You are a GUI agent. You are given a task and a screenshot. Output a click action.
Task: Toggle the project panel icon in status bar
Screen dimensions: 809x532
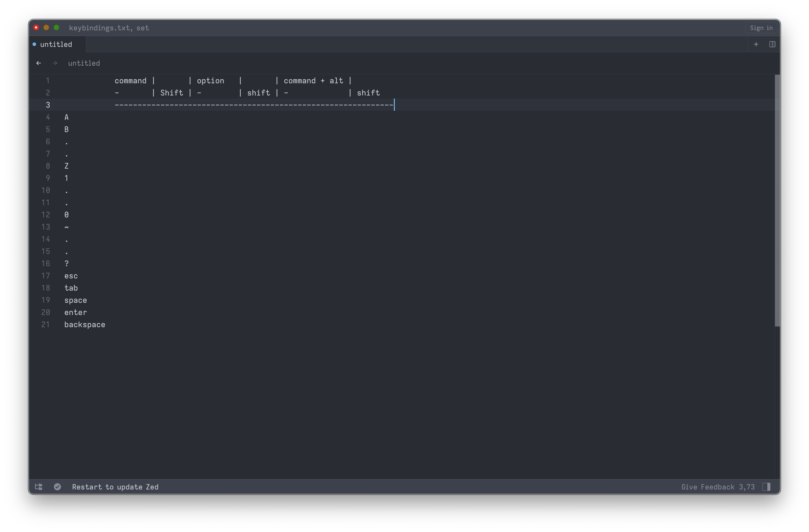pyautogui.click(x=39, y=487)
